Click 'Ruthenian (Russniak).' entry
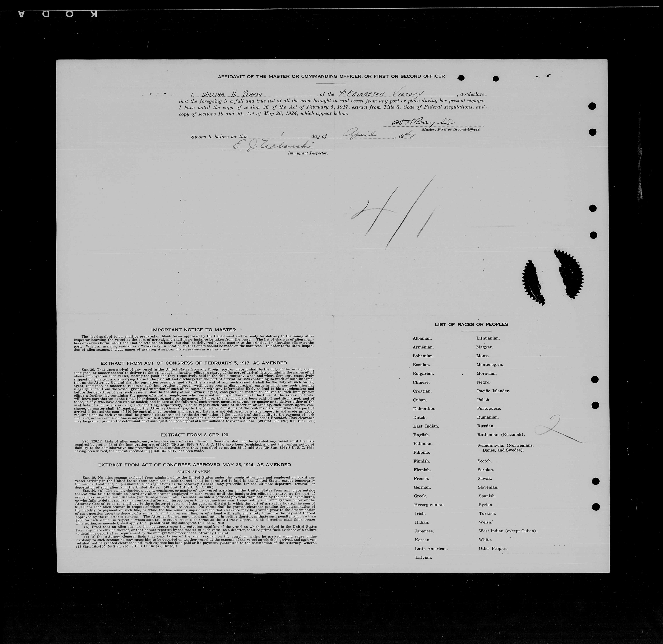 (x=501, y=435)
